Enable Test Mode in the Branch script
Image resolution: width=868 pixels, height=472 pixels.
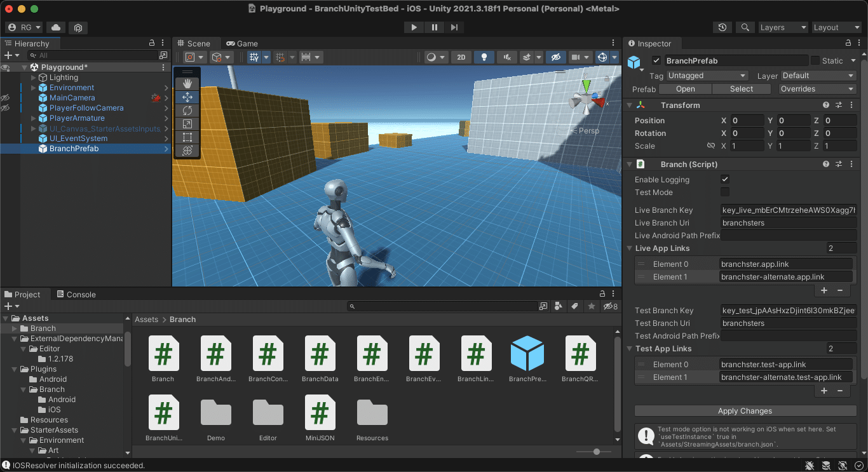(724, 192)
